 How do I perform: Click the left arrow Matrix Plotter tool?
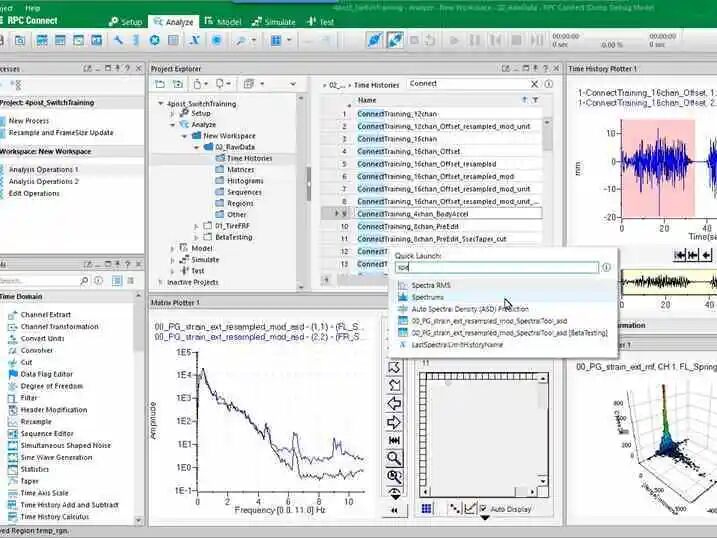pyautogui.click(x=394, y=404)
